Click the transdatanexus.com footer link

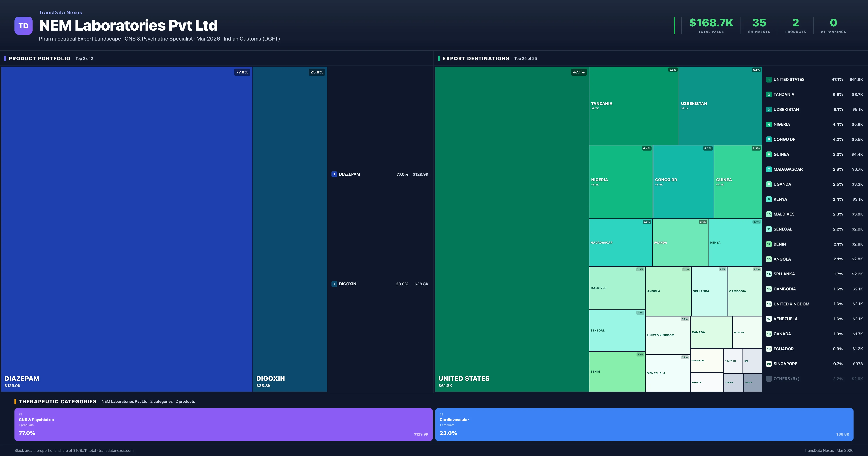[x=116, y=451]
